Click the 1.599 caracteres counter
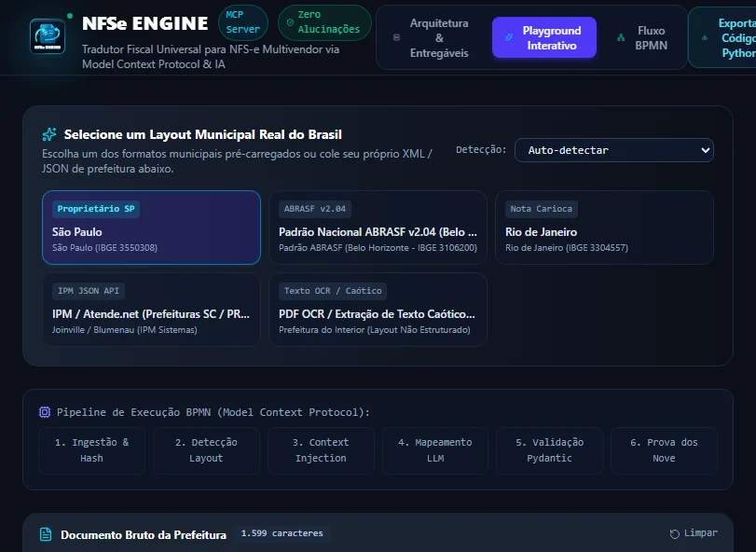This screenshot has width=756, height=552. pos(282,533)
